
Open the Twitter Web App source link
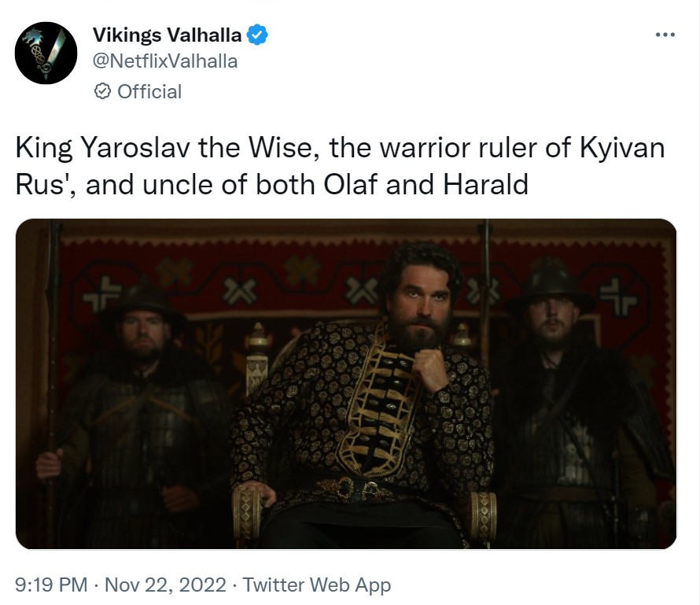pos(316,585)
